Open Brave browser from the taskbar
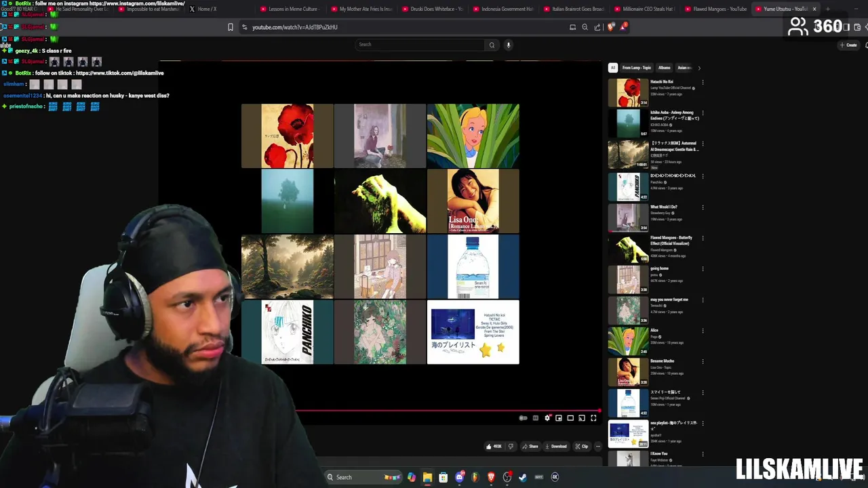868x488 pixels. [491, 477]
